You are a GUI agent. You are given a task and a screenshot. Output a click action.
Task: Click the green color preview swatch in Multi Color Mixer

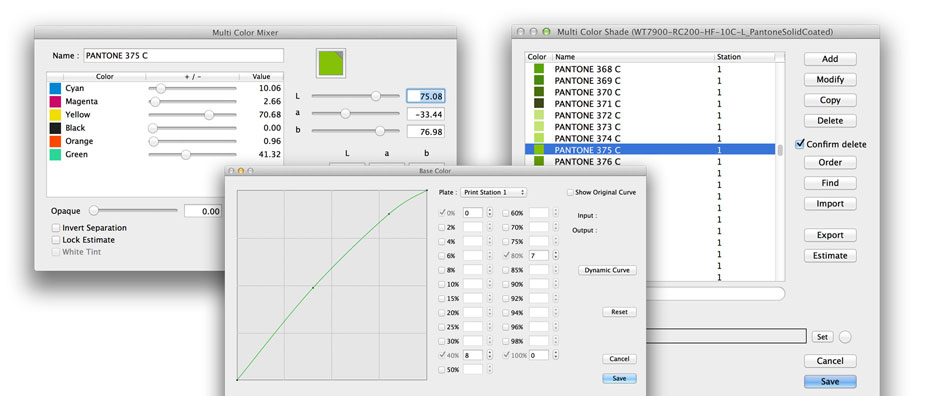click(x=331, y=64)
